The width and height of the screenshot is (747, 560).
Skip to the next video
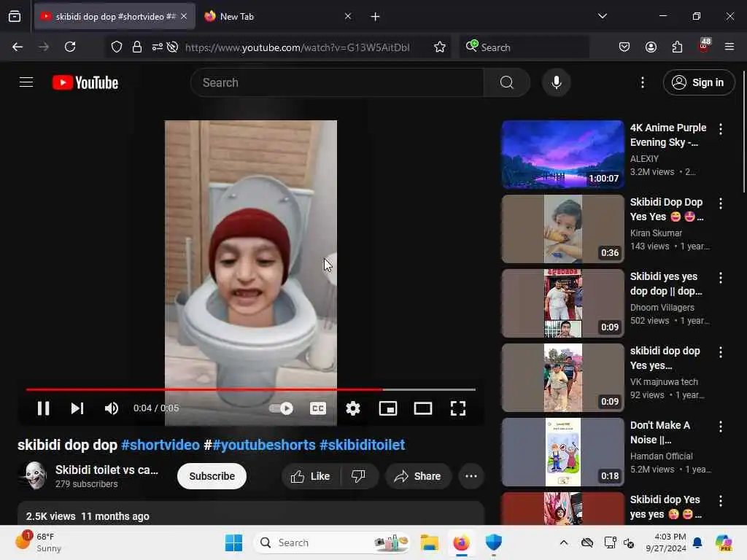(x=77, y=408)
